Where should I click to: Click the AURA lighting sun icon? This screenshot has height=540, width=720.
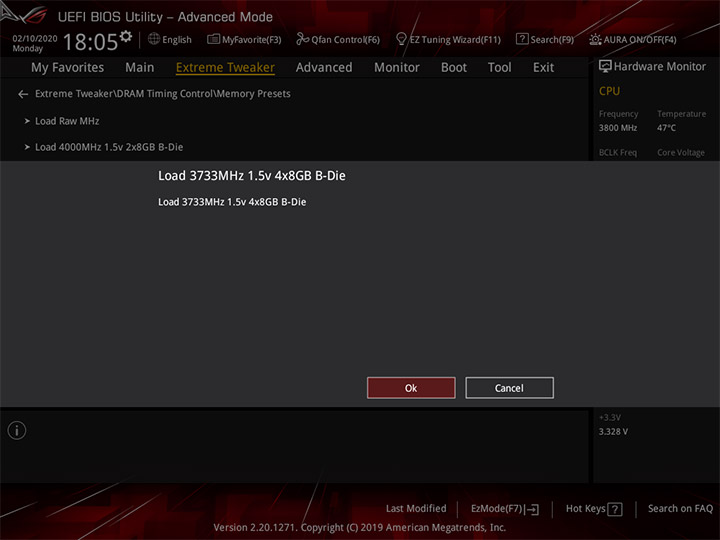point(595,39)
